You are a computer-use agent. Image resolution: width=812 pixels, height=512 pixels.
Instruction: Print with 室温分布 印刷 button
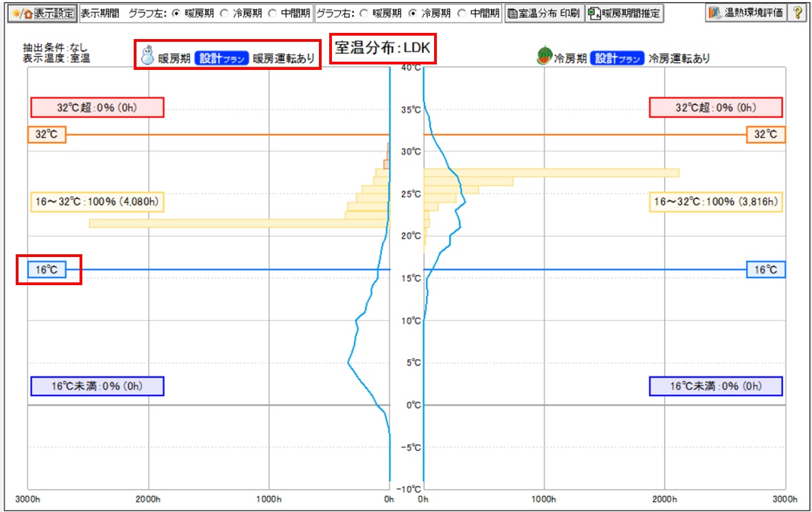pyautogui.click(x=543, y=14)
